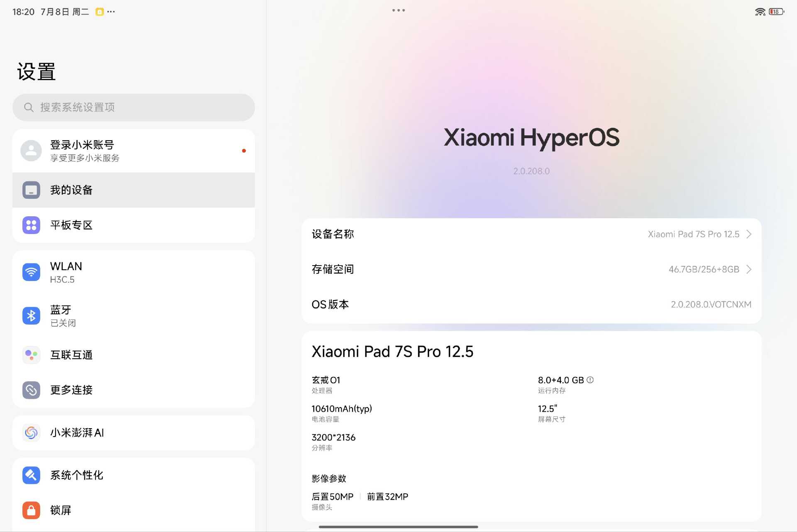The width and height of the screenshot is (797, 532).
Task: Open 锁屏 settings entry
Action: point(134,510)
